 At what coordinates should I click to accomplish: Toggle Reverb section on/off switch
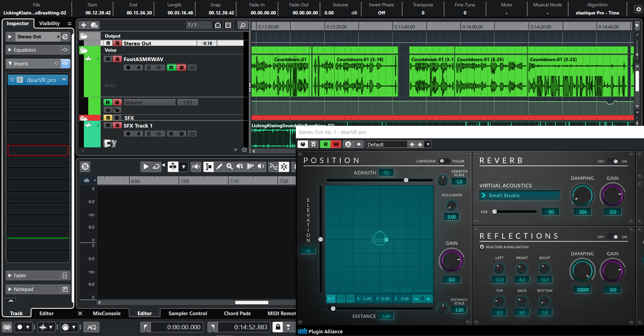[x=613, y=161]
